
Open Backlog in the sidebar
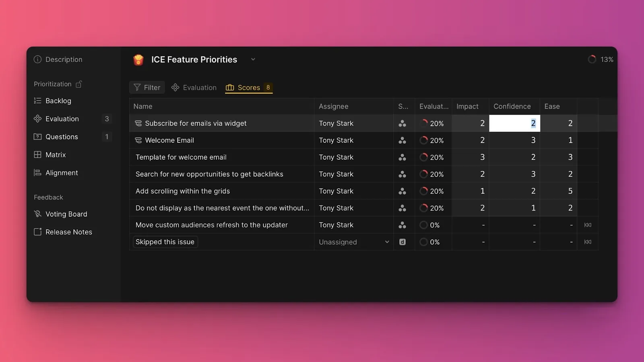point(58,101)
